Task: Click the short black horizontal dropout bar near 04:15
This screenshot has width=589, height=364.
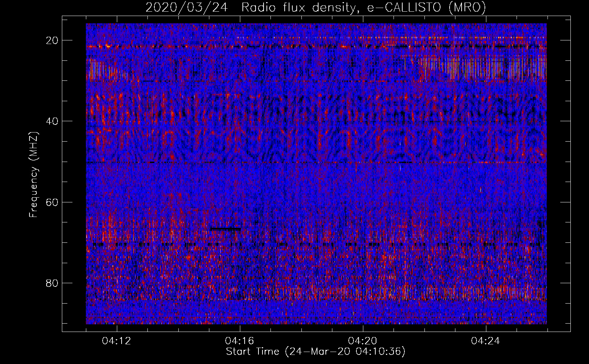Action: tap(225, 229)
